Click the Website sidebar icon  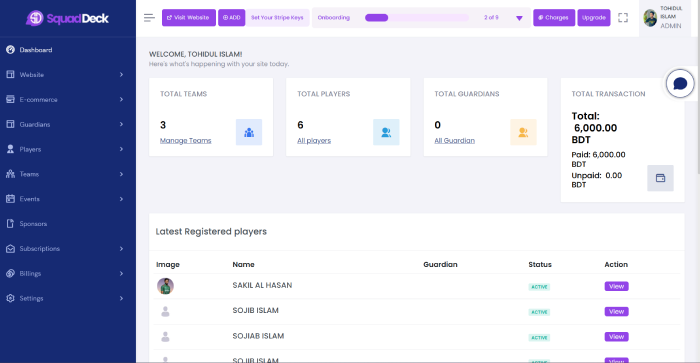point(10,75)
